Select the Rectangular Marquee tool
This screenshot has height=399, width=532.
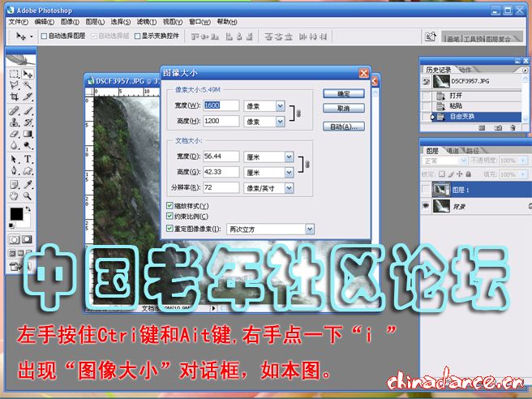pos(15,75)
